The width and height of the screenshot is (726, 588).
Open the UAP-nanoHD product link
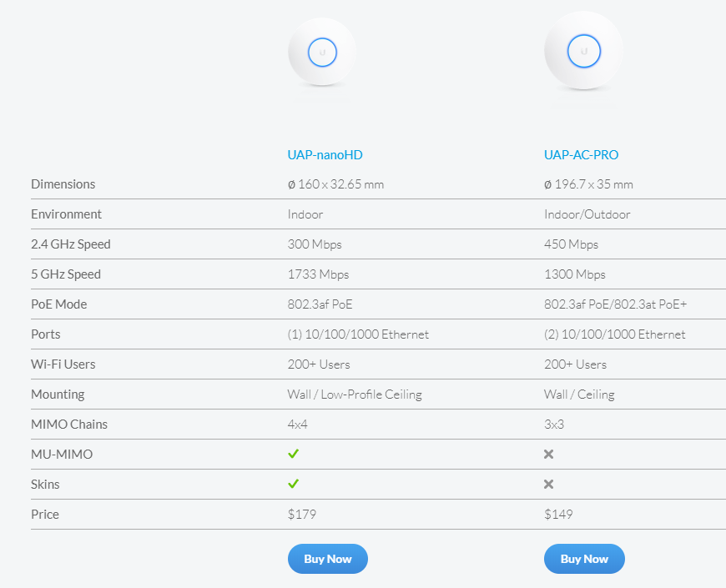(325, 154)
